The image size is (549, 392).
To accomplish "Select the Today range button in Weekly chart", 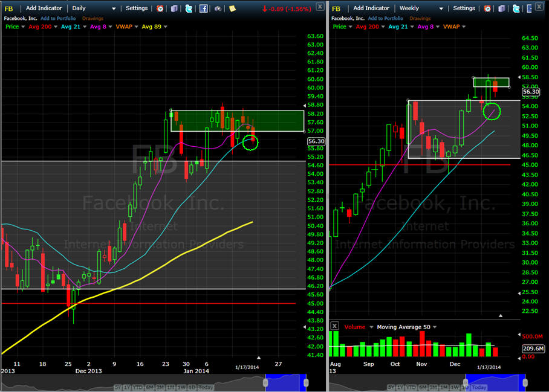I will (x=479, y=387).
